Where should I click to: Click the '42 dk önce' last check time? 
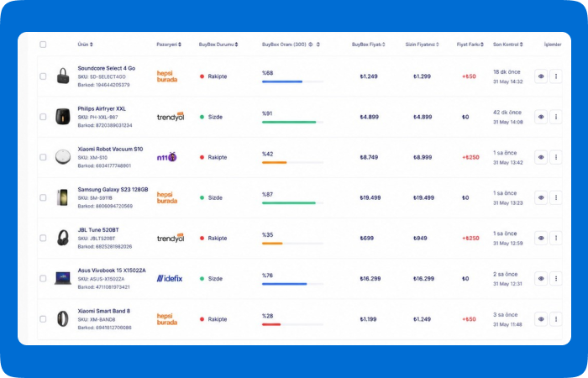click(x=507, y=112)
